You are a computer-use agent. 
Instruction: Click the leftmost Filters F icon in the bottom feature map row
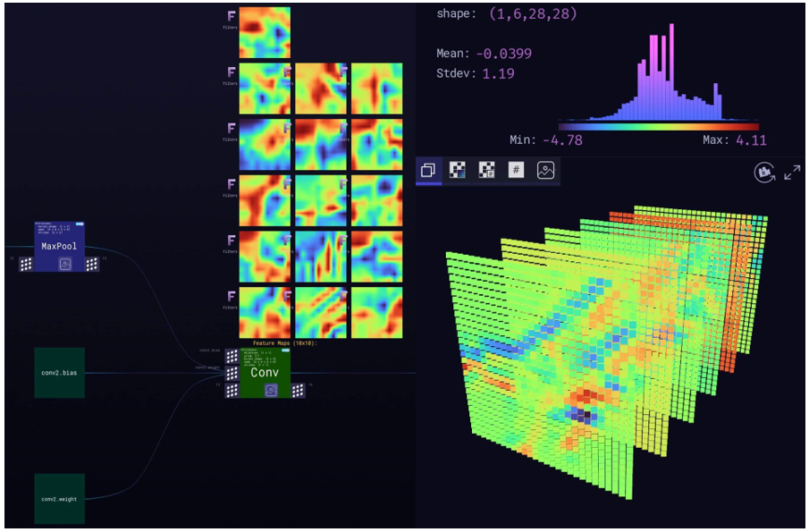click(x=232, y=296)
